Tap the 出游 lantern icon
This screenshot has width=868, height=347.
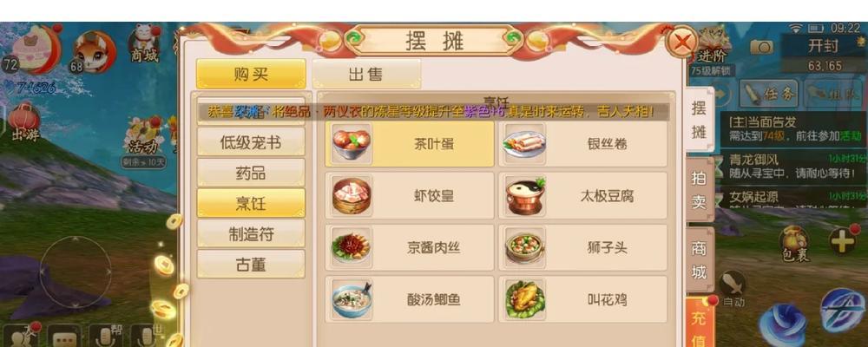23,121
